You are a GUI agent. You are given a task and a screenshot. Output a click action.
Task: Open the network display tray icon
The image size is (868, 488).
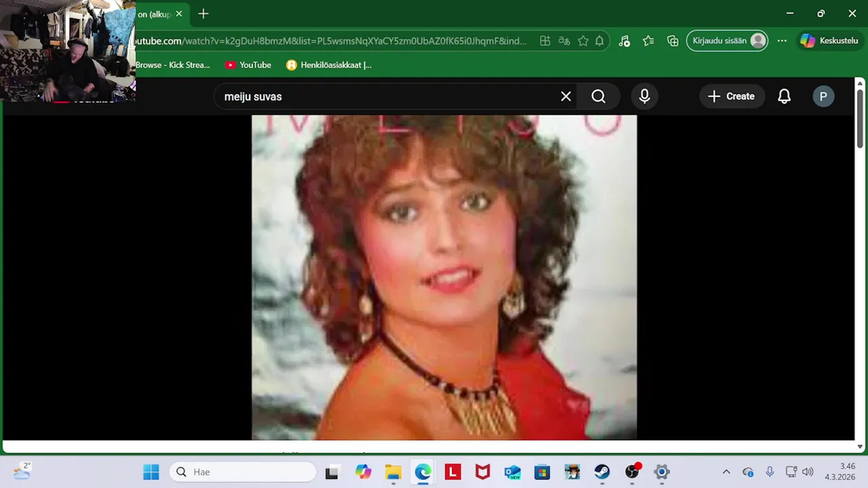791,472
